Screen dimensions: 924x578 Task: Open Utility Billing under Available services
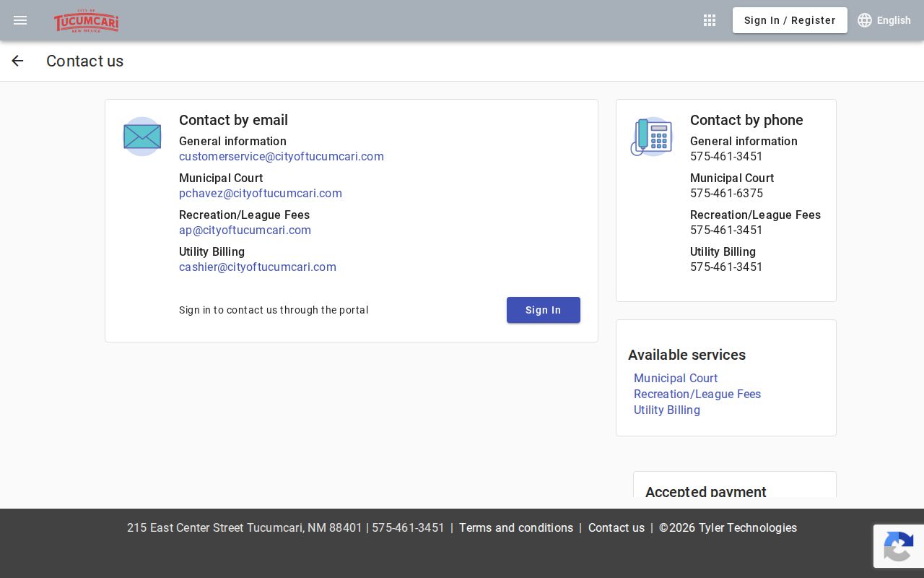(x=667, y=410)
